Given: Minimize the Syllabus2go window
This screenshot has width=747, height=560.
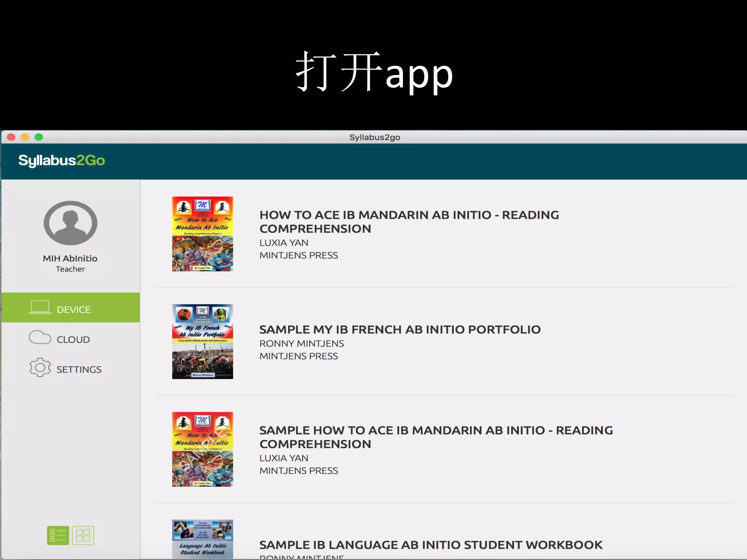Looking at the screenshot, I should point(25,137).
